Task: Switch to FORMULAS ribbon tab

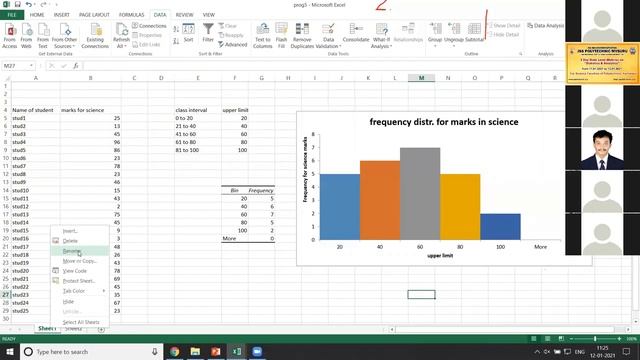Action: tap(131, 15)
